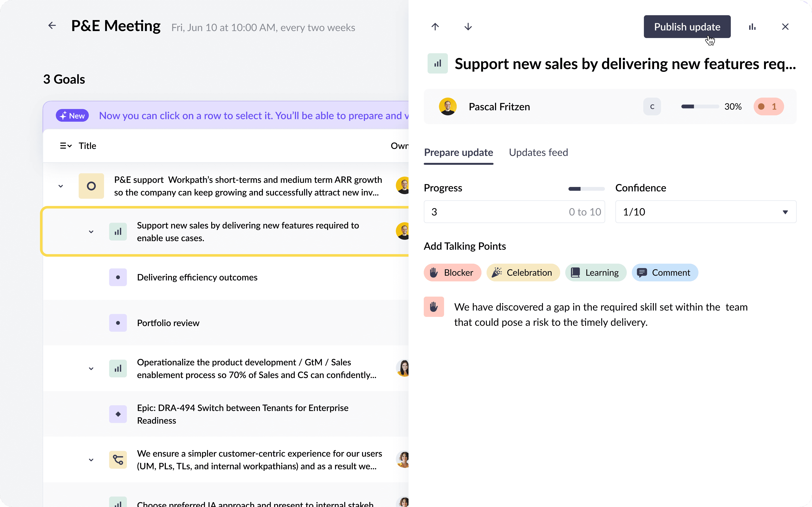Click the objective circle icon on P&E support row
The height and width of the screenshot is (507, 812).
click(x=91, y=186)
